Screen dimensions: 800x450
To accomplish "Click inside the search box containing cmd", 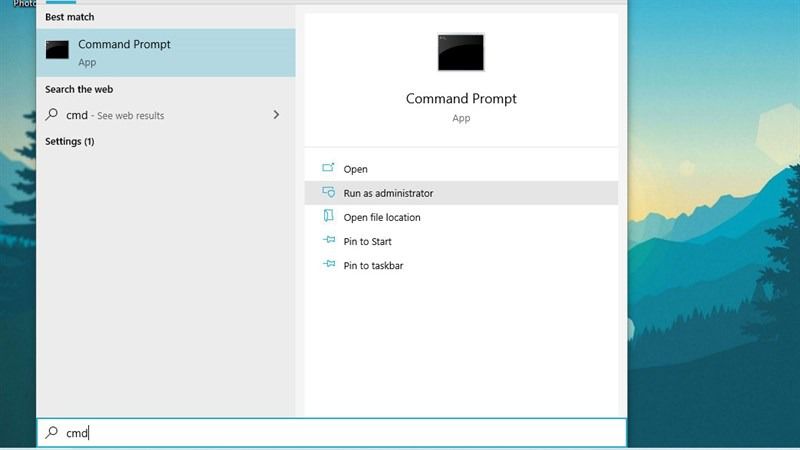I will 332,433.
